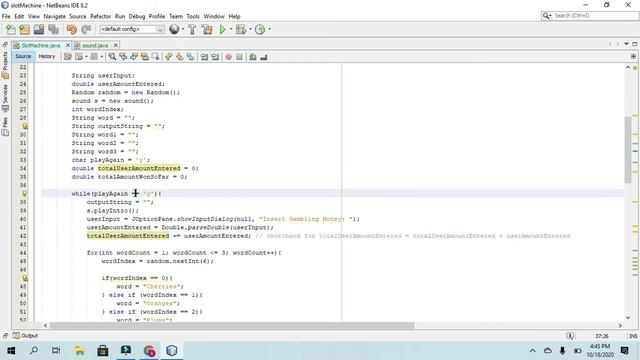The image size is (640, 360).
Task: Select the sound.java editor tab
Action: 95,45
